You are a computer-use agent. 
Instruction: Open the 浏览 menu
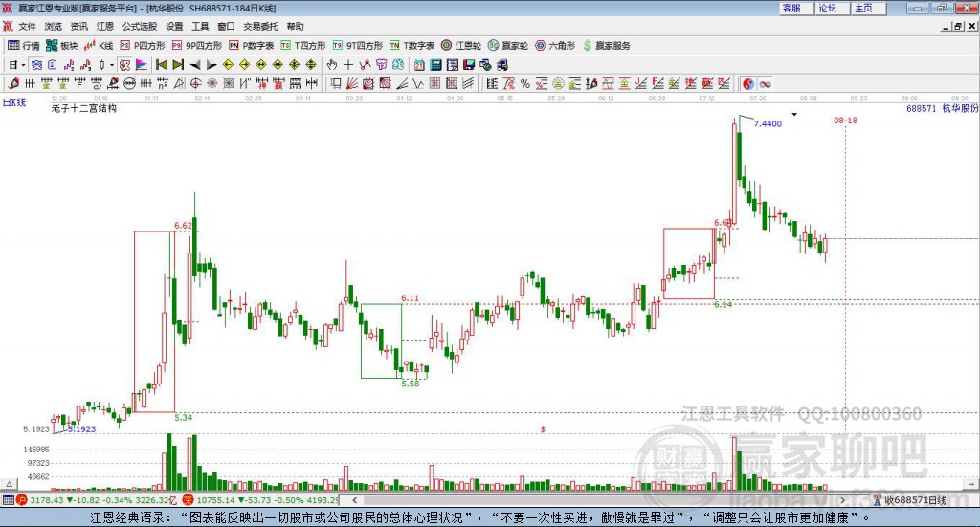54,26
